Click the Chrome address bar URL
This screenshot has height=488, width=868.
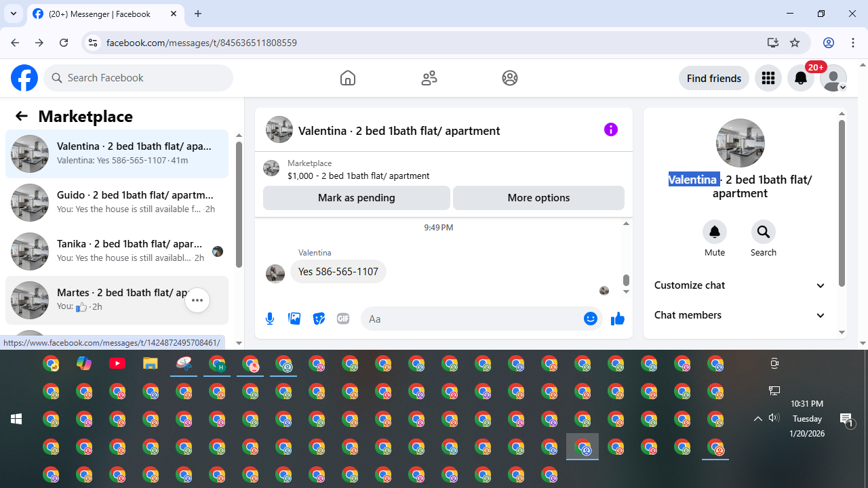[x=201, y=43]
